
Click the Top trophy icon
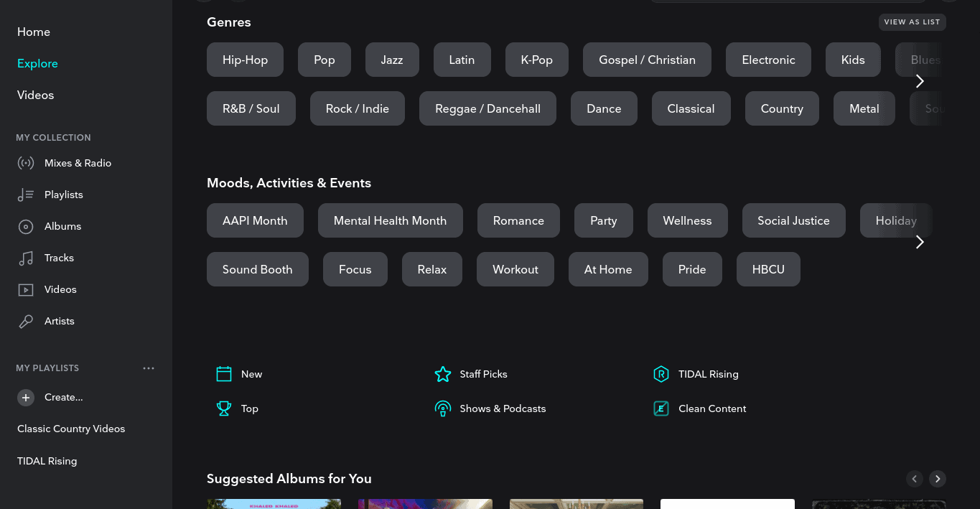point(224,408)
